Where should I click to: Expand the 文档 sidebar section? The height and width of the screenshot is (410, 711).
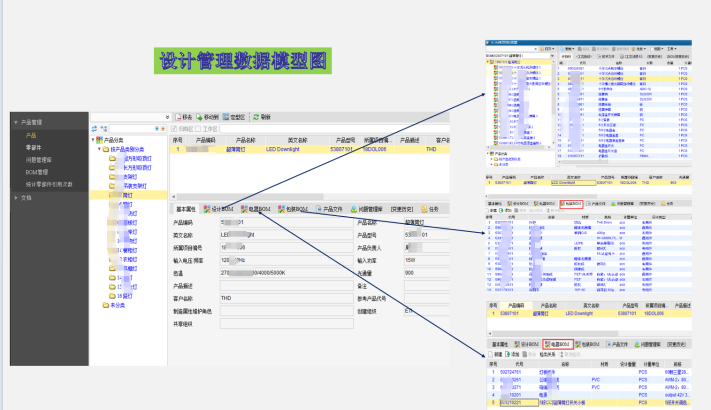(16, 198)
